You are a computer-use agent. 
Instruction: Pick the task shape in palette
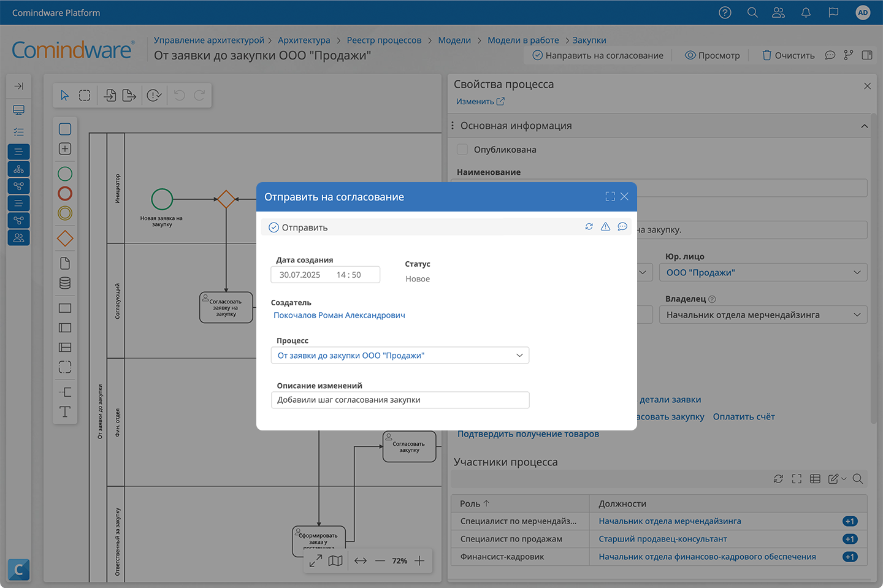[x=65, y=129]
